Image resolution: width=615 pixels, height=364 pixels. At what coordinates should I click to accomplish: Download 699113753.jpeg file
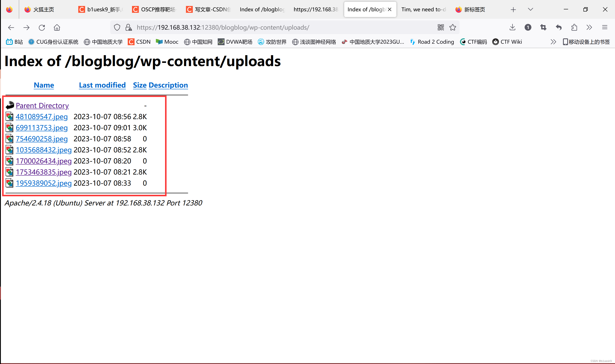42,127
